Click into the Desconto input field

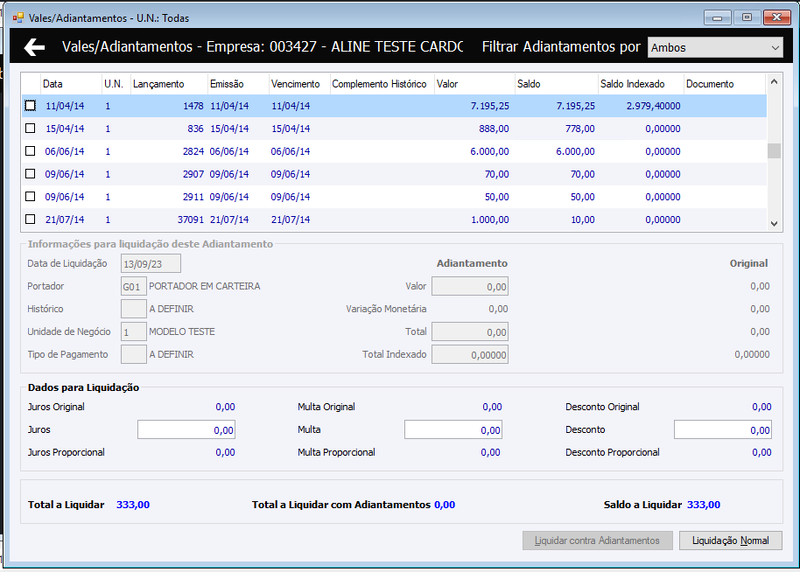click(722, 430)
